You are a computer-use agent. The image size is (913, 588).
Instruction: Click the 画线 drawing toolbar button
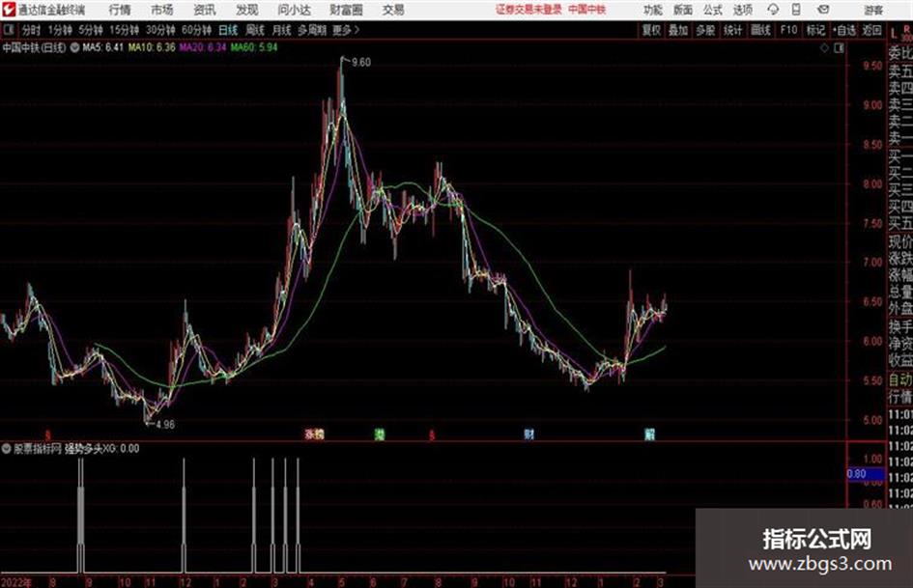point(760,30)
